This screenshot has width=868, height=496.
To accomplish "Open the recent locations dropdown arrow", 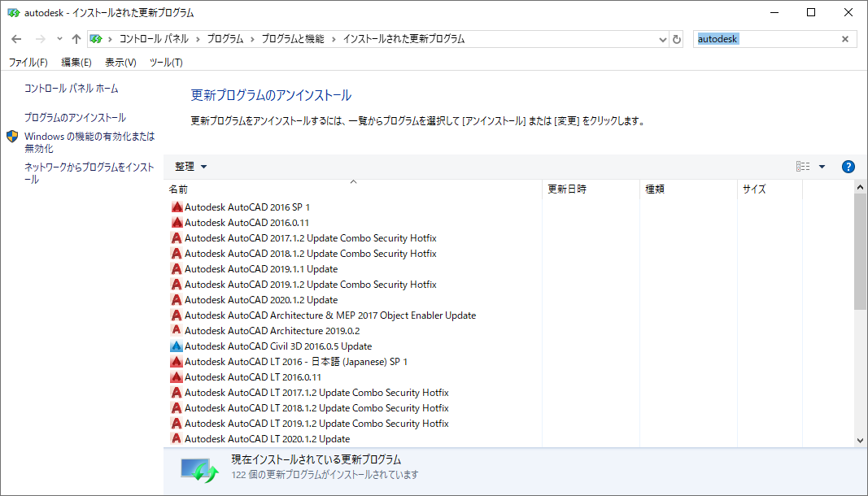I will [x=59, y=39].
